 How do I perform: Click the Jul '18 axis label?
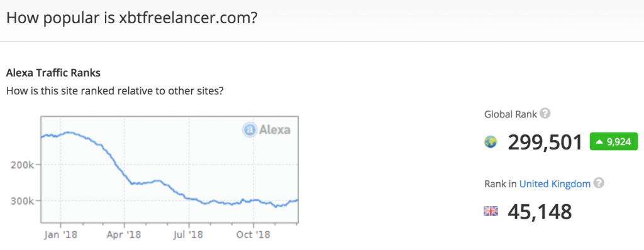click(x=189, y=235)
